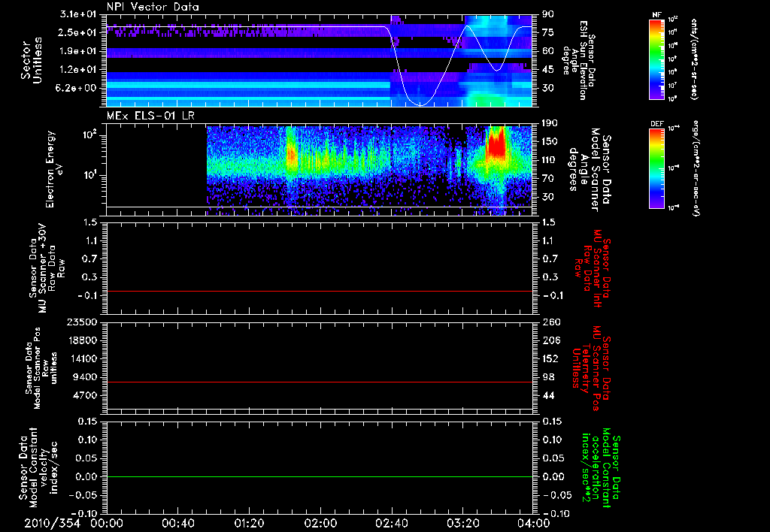Image resolution: width=770 pixels, height=532 pixels.
Task: Select the '2010/354' date label
Action: [x=52, y=523]
